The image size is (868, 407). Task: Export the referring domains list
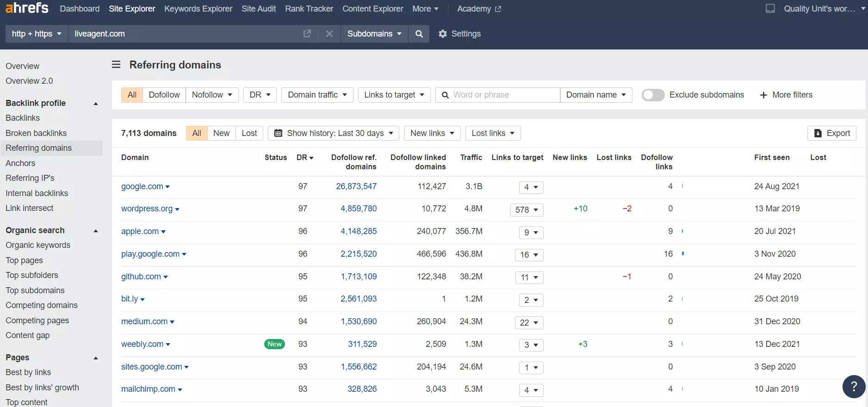click(831, 133)
